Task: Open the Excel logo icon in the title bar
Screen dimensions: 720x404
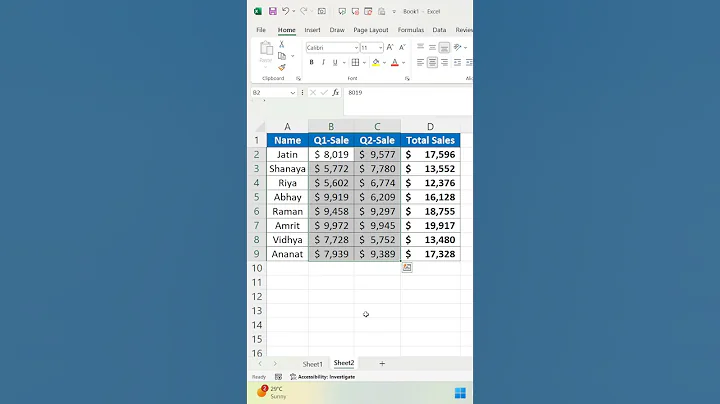Action: 258,11
